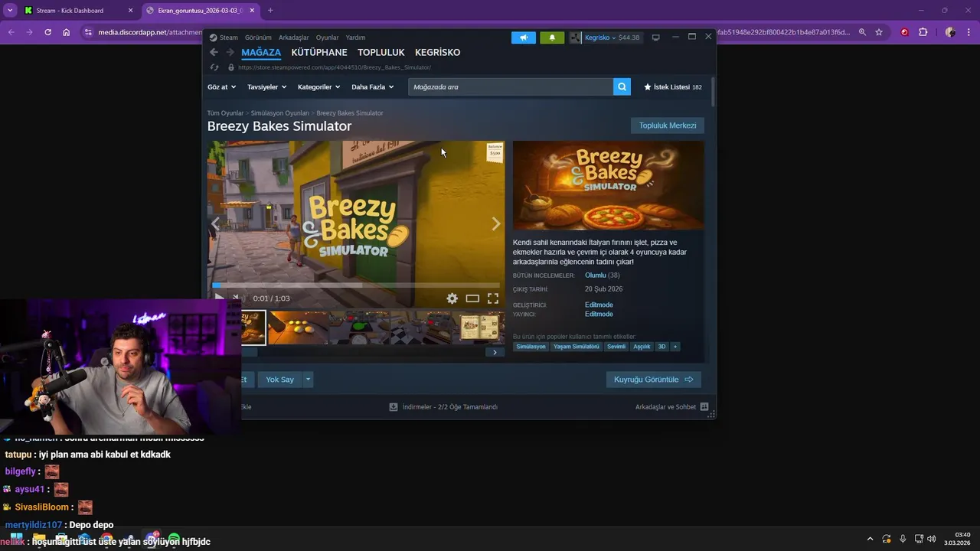
Task: Add a tag with plus button
Action: point(675,347)
